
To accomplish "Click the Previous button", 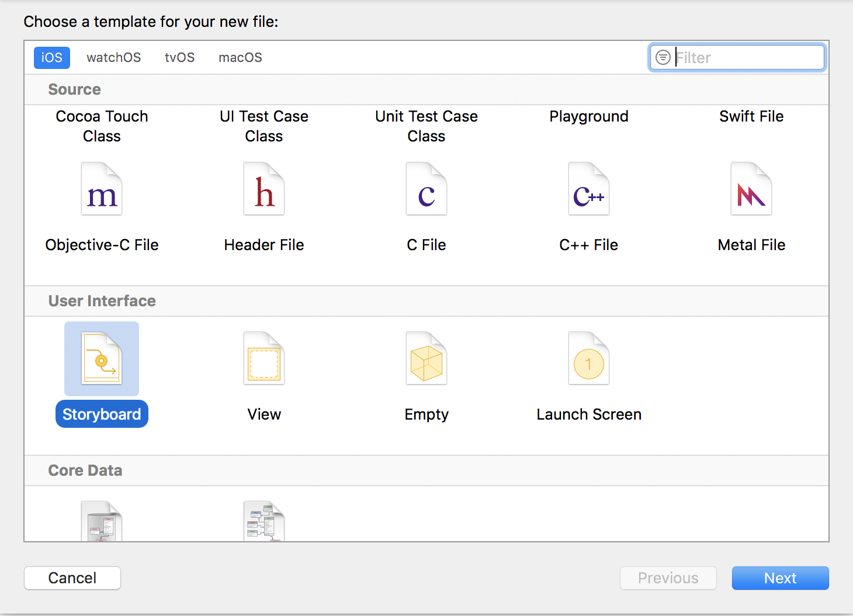I will (x=668, y=578).
